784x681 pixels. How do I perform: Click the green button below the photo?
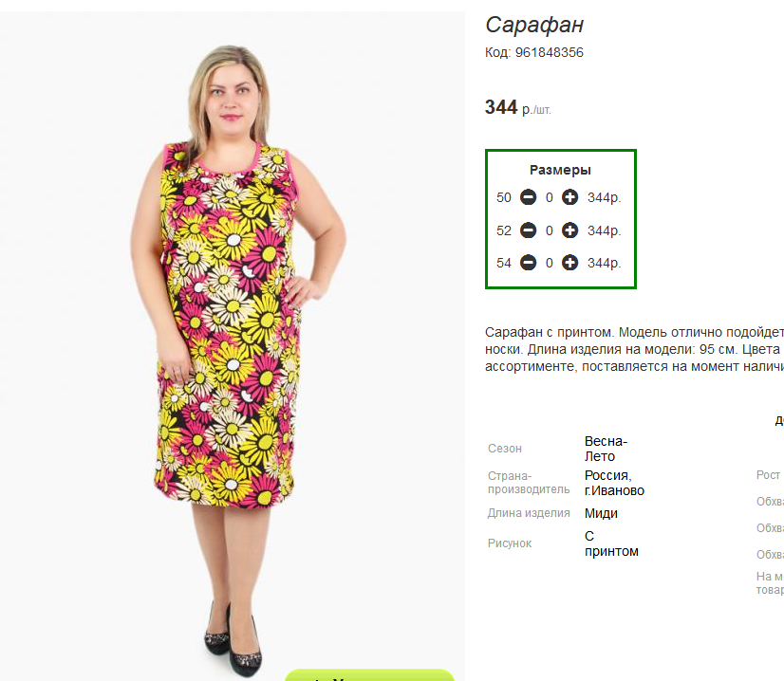click(369, 675)
